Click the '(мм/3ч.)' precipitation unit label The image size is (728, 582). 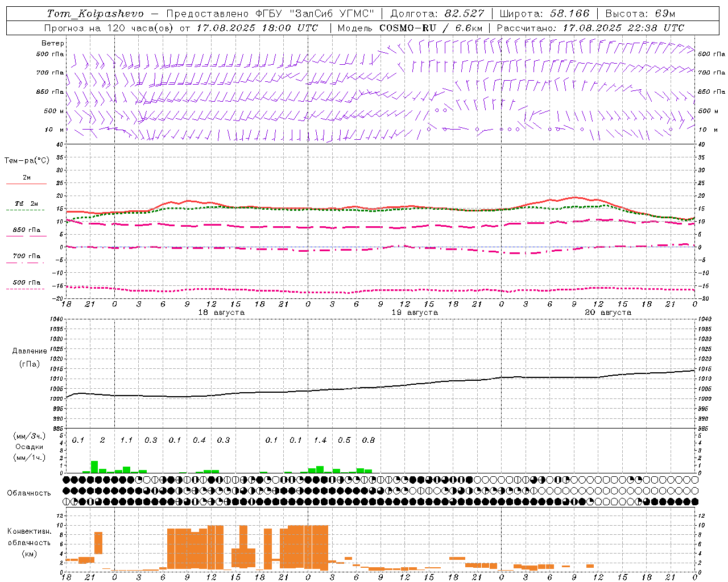[x=30, y=436]
